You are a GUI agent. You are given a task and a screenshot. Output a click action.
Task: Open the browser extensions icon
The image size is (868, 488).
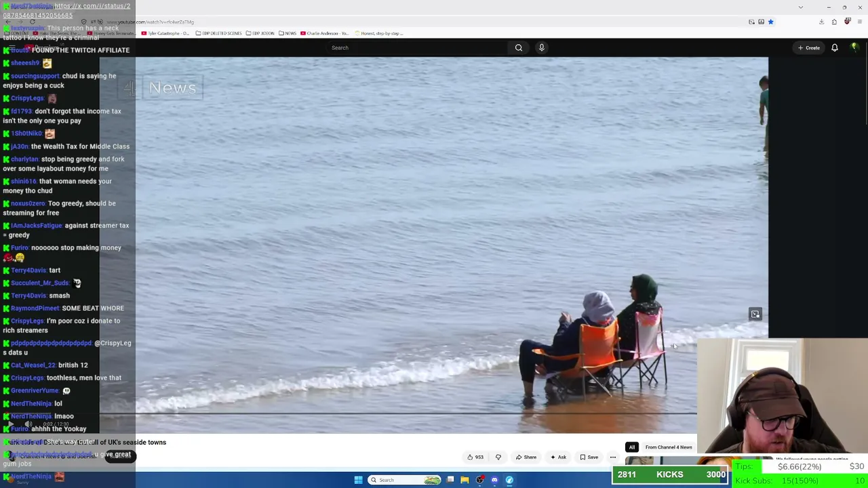834,22
